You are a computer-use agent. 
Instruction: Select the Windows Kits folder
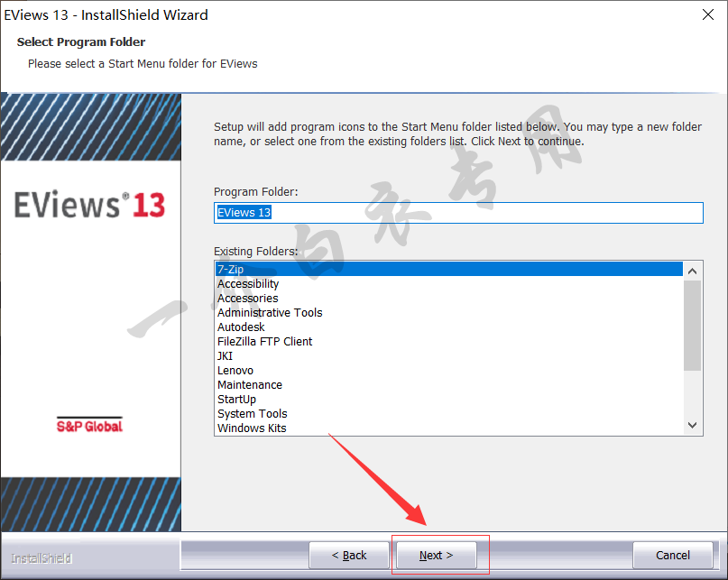pos(449,428)
